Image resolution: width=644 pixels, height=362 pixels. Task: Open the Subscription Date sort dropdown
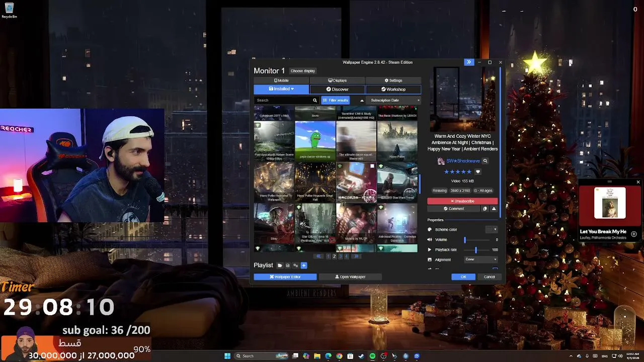[394, 100]
